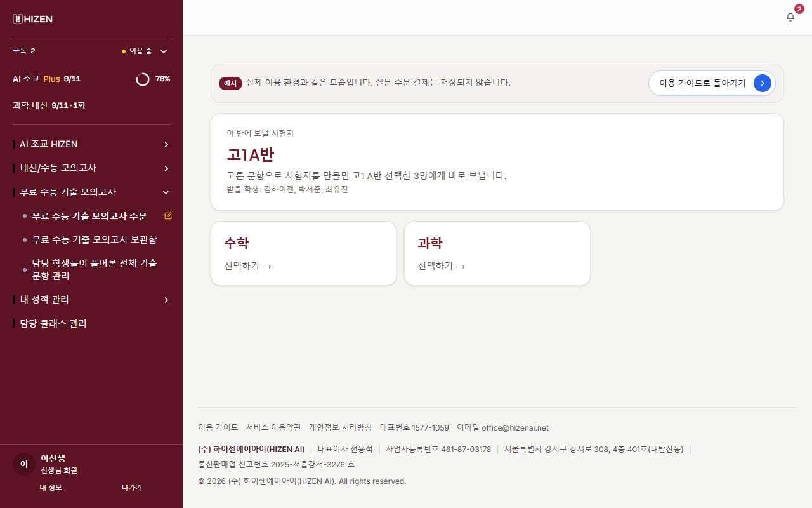Open 무료 수능 기출 모의고사 보관함
This screenshot has height=508, width=812.
95,239
